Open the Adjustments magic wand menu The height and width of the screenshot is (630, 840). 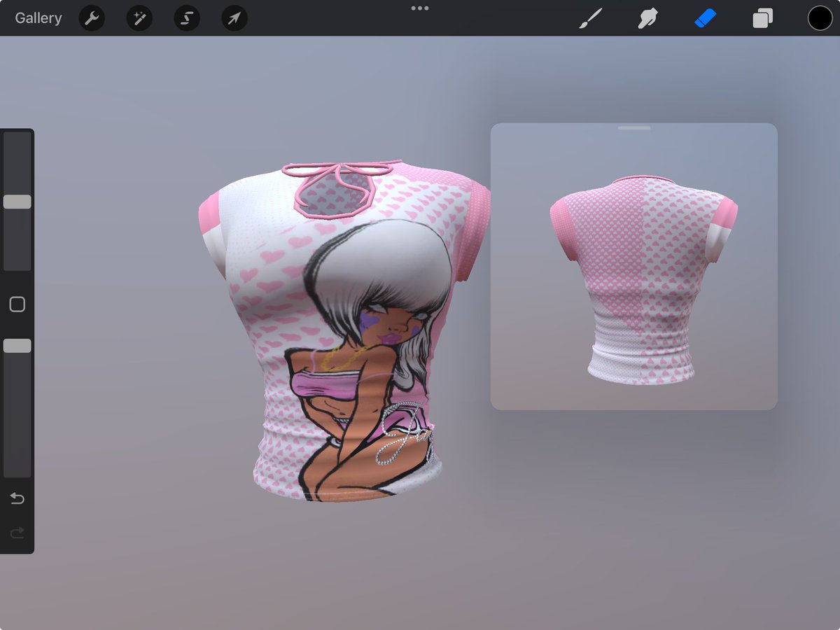tap(139, 18)
